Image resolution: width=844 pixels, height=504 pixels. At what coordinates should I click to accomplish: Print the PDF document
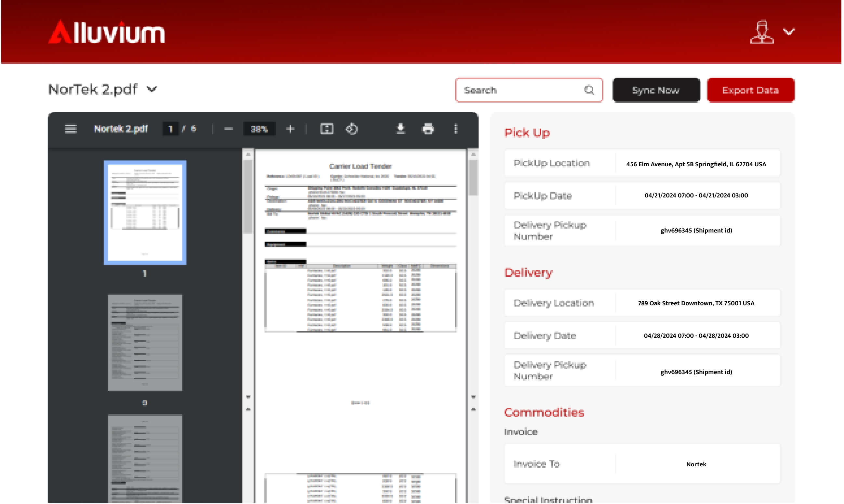pos(428,129)
